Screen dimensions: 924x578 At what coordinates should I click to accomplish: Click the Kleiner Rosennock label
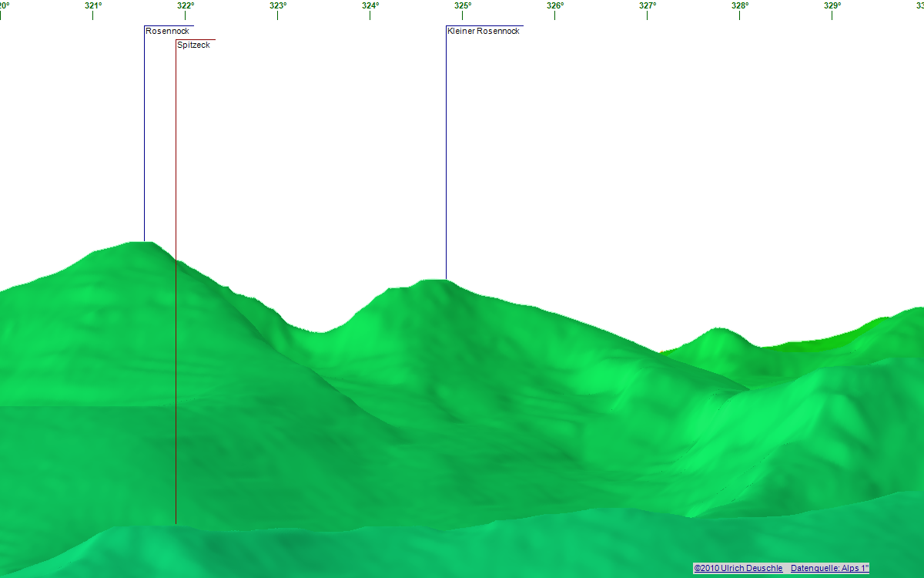(483, 31)
